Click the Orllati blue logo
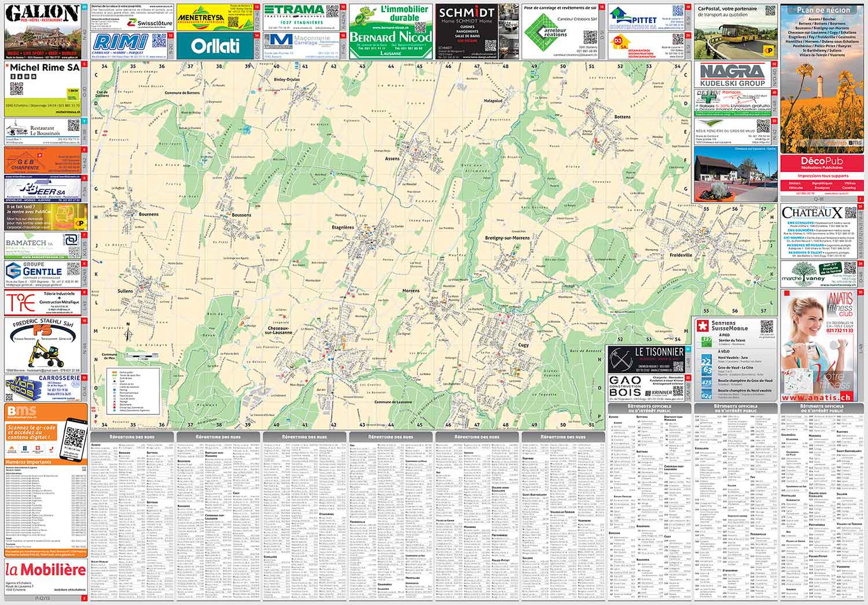868x605 pixels. [x=215, y=45]
